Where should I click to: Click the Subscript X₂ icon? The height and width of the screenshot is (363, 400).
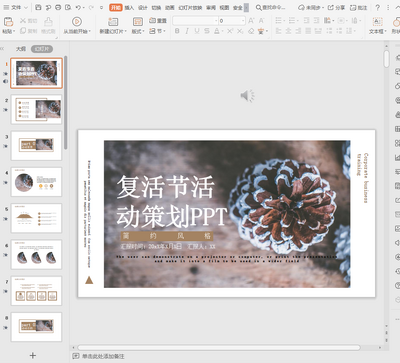click(x=240, y=31)
